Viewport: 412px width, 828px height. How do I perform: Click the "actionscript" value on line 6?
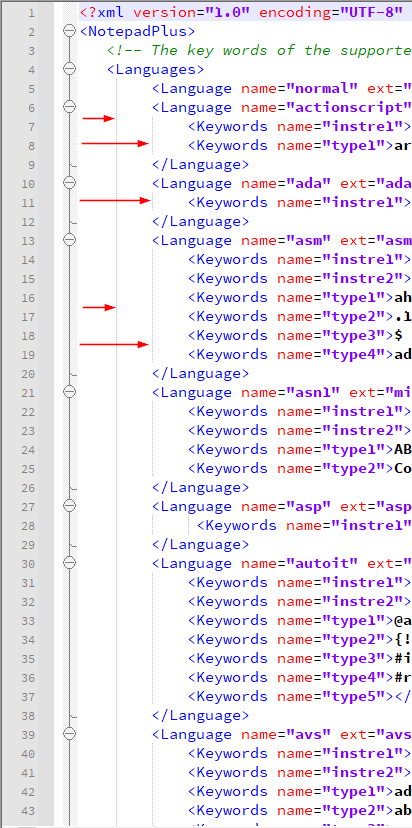[x=349, y=108]
